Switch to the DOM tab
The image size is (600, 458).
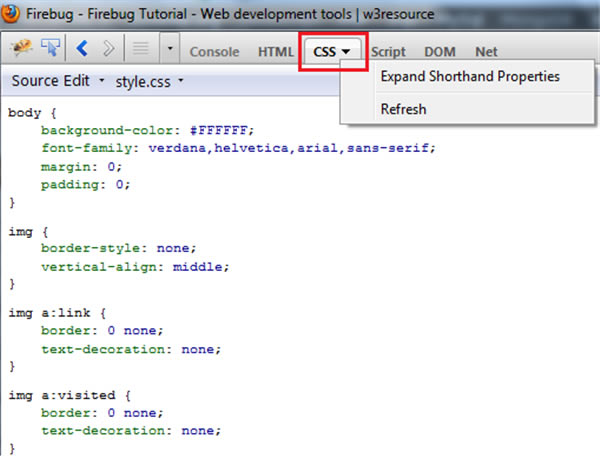(440, 52)
